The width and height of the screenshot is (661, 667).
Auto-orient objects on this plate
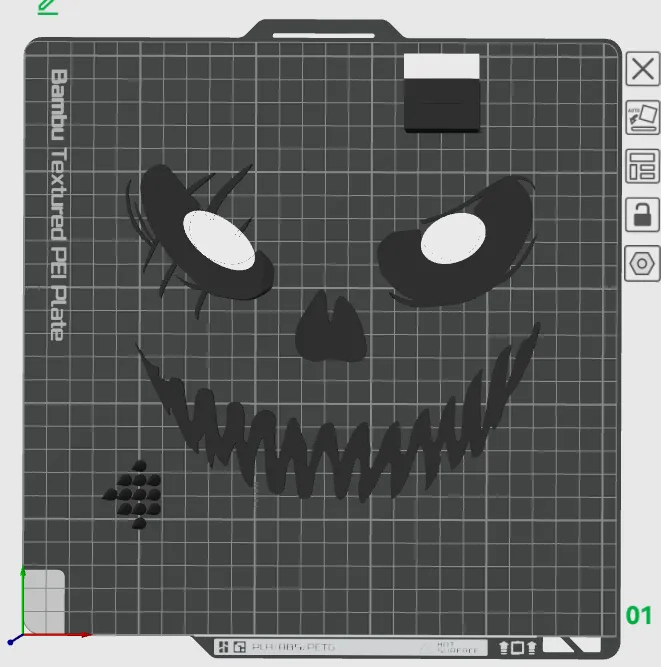[643, 117]
